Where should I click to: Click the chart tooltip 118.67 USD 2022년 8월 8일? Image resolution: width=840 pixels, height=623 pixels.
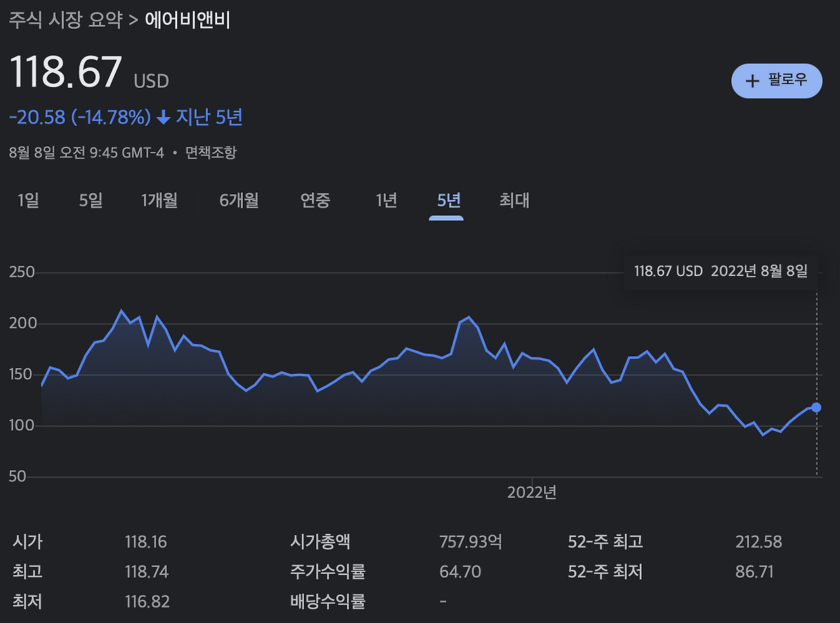(721, 271)
